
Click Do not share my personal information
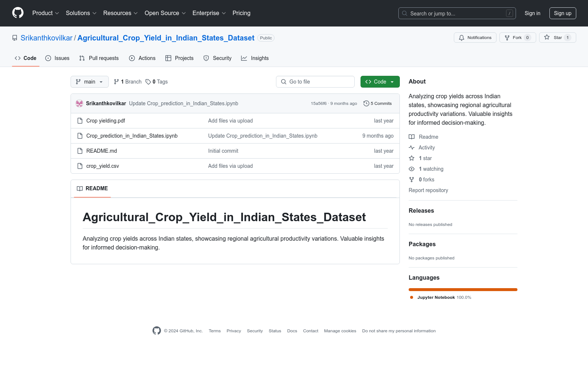(x=399, y=331)
